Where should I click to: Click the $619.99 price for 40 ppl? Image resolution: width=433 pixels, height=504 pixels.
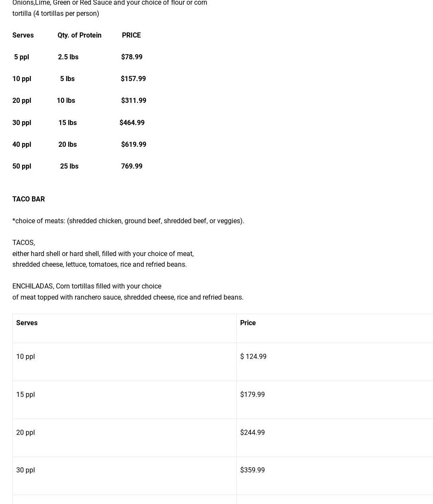134,144
